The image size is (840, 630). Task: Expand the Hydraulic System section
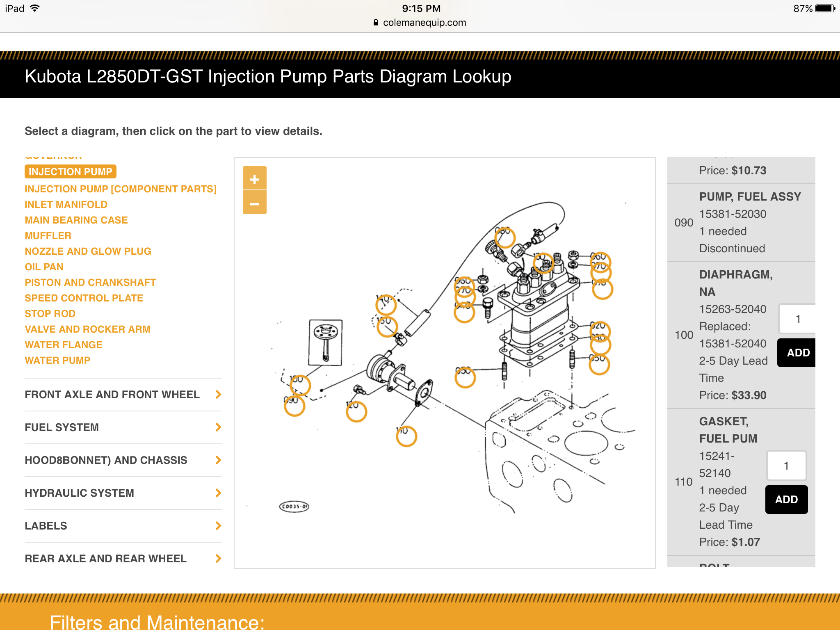point(123,493)
